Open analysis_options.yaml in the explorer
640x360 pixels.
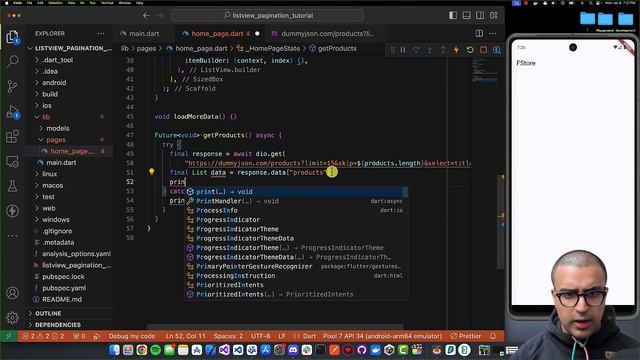pyautogui.click(x=76, y=253)
